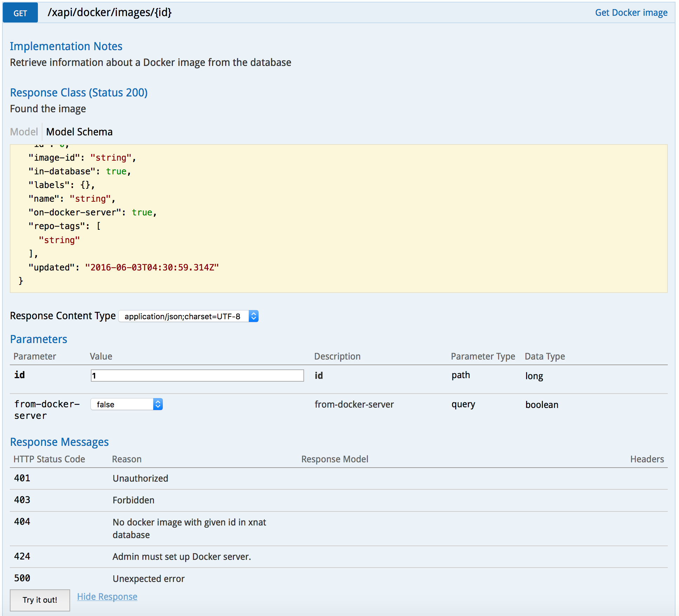Click the Response Class (Status 200) heading
The height and width of the screenshot is (616, 679).
pos(79,93)
